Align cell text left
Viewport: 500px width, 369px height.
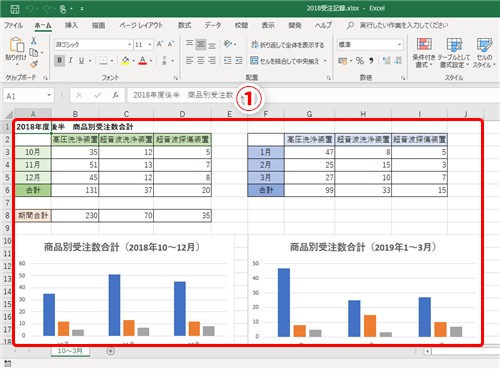pyautogui.click(x=190, y=61)
